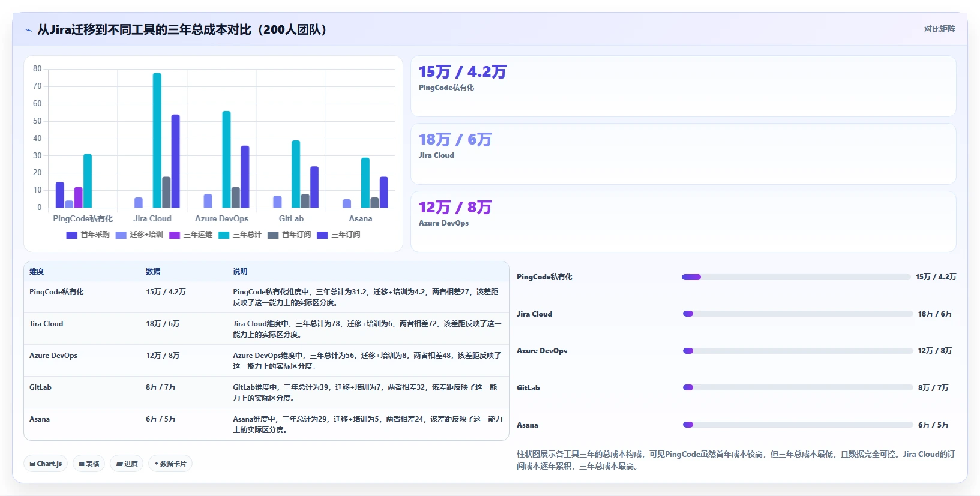The width and height of the screenshot is (980, 496).
Task: Click the chart summary paragraph below progress bars
Action: pos(736,460)
